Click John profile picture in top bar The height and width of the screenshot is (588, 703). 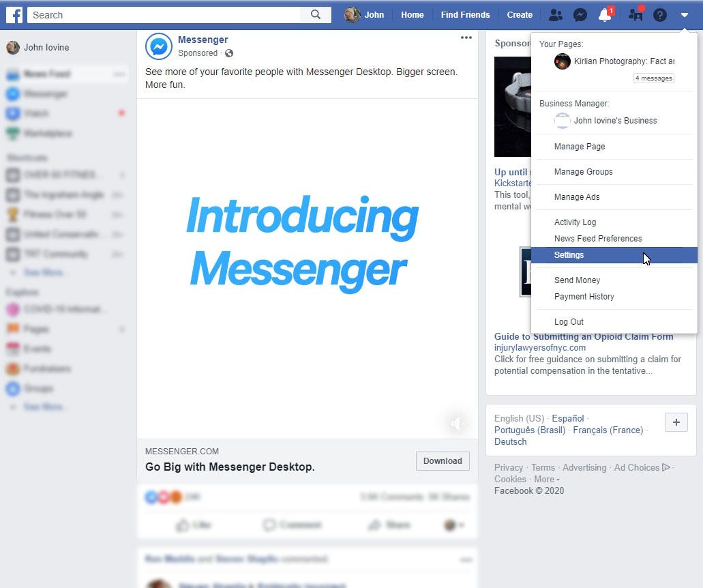tap(352, 15)
